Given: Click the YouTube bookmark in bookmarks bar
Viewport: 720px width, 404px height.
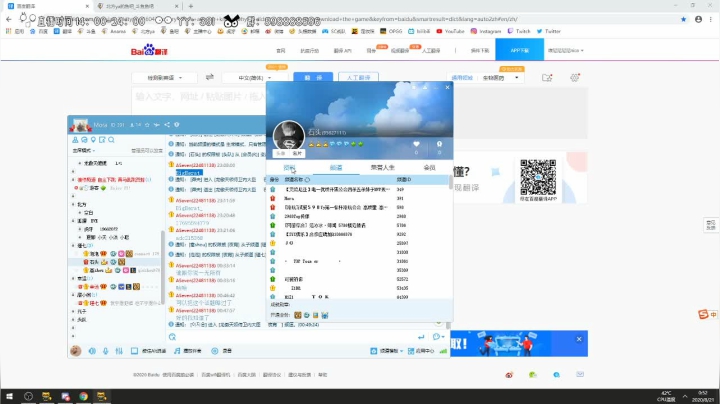Looking at the screenshot, I should tap(450, 31).
